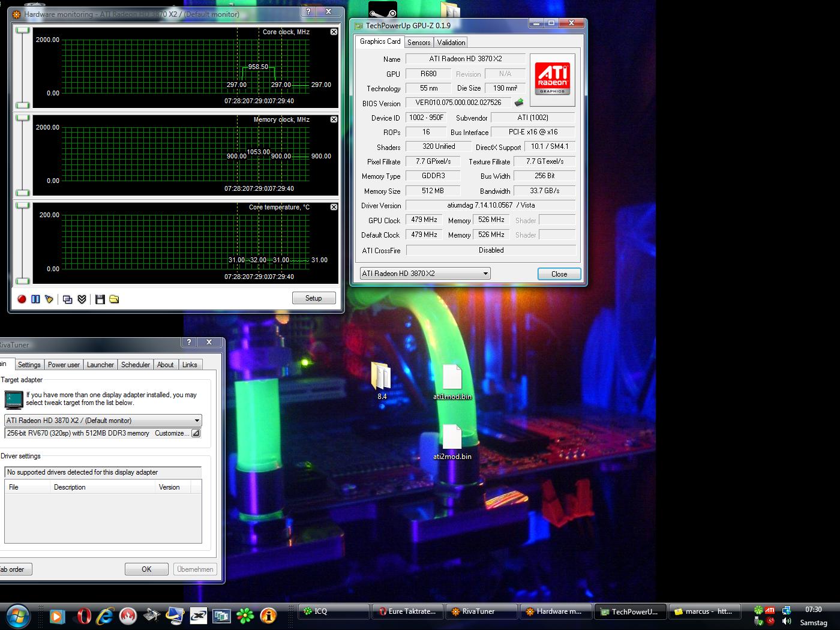Launch Internet Explorer from quick launch

[105, 616]
